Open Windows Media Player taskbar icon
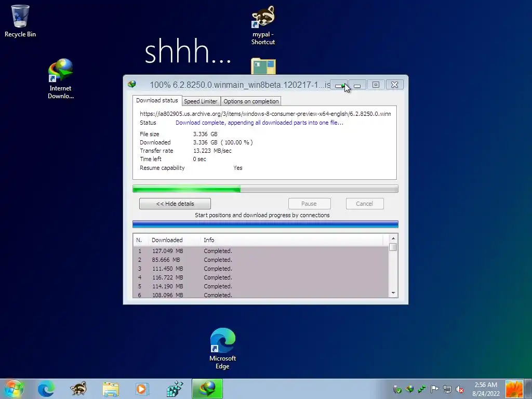The image size is (532, 399). 142,389
